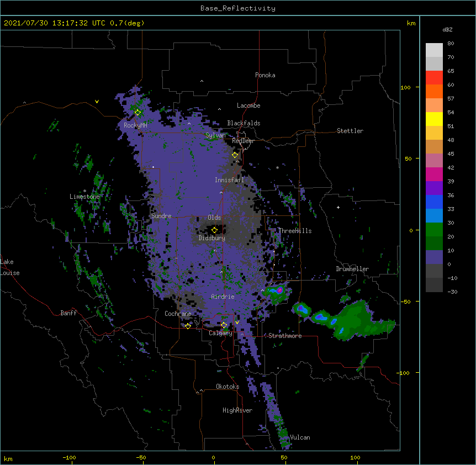Click the Airdrie city label
Viewport: 476px width, 465px height.
(223, 297)
